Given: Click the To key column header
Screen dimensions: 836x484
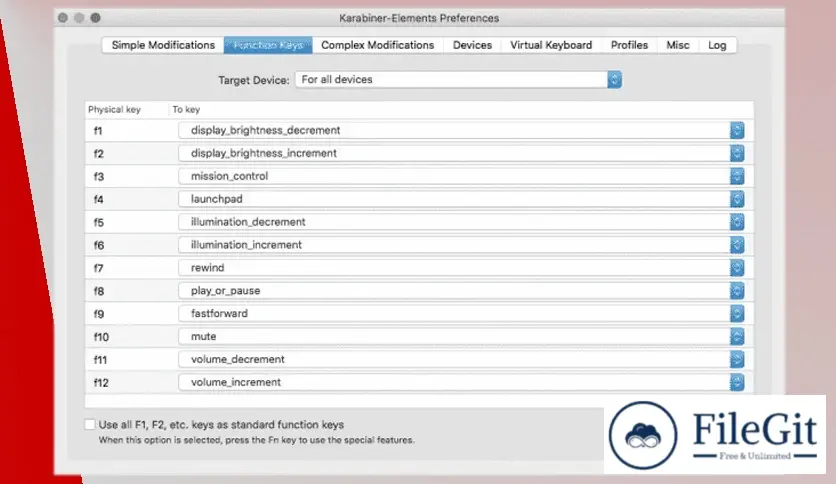Looking at the screenshot, I should (186, 109).
